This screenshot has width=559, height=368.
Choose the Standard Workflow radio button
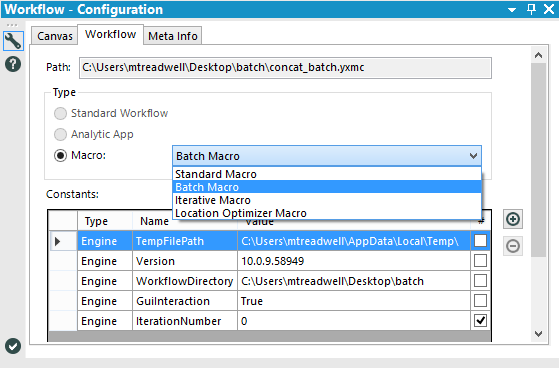[x=60, y=113]
